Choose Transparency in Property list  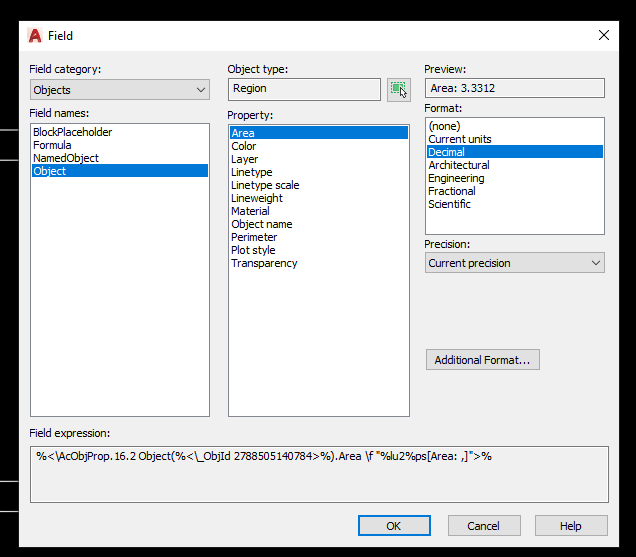[x=264, y=263]
